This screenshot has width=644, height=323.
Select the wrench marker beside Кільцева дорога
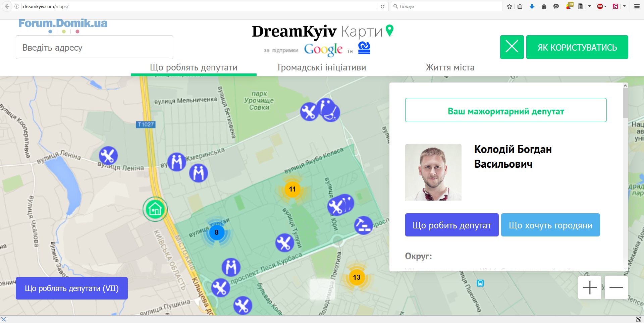pyautogui.click(x=220, y=288)
